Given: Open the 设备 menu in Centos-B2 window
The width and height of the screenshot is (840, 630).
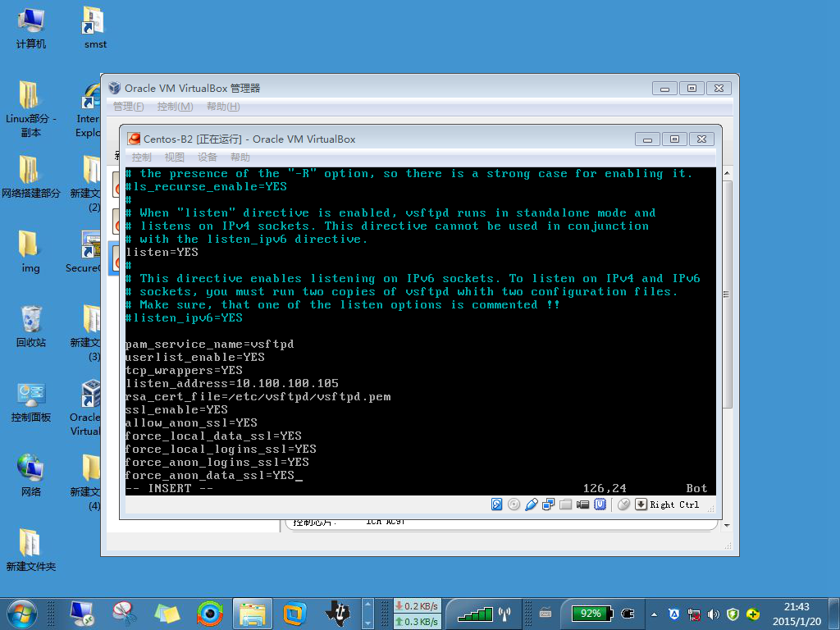Looking at the screenshot, I should pyautogui.click(x=208, y=157).
